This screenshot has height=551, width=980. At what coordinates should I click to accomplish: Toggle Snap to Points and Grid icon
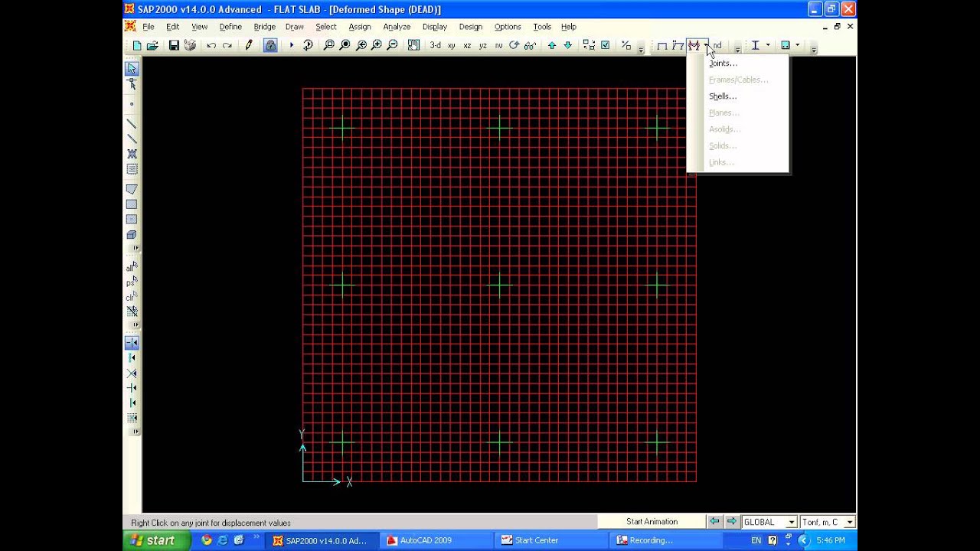pos(132,343)
